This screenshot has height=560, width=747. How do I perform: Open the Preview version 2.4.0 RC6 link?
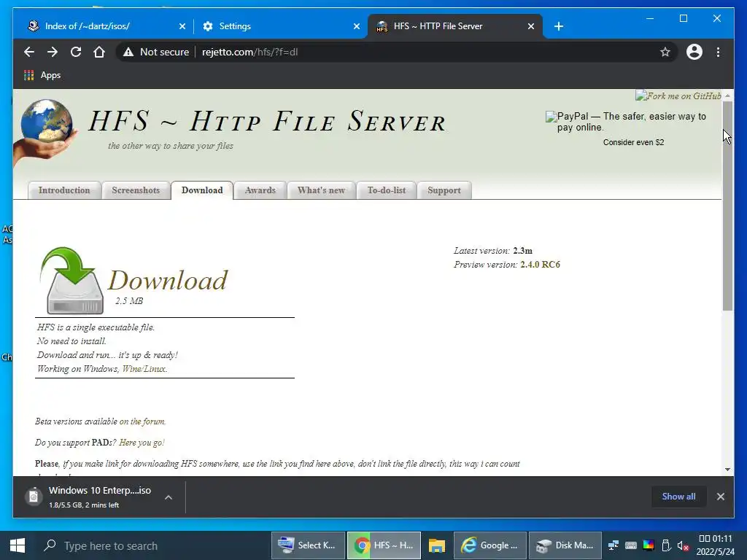click(541, 264)
